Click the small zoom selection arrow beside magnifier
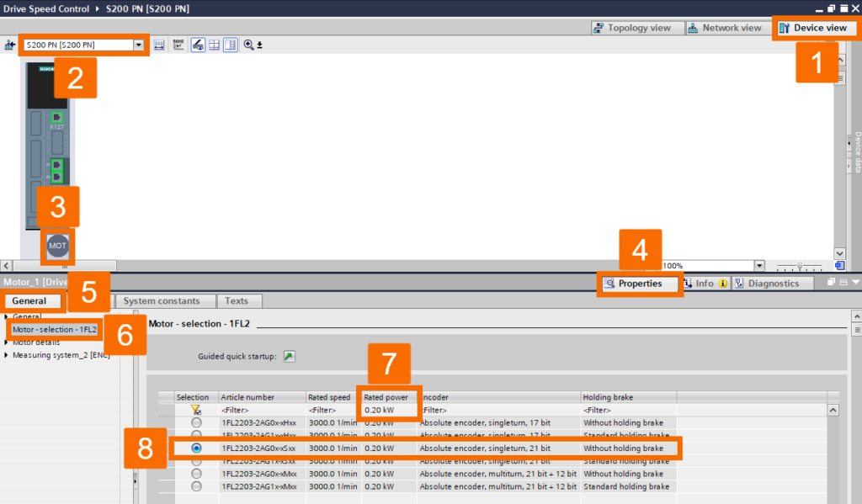 (x=259, y=45)
